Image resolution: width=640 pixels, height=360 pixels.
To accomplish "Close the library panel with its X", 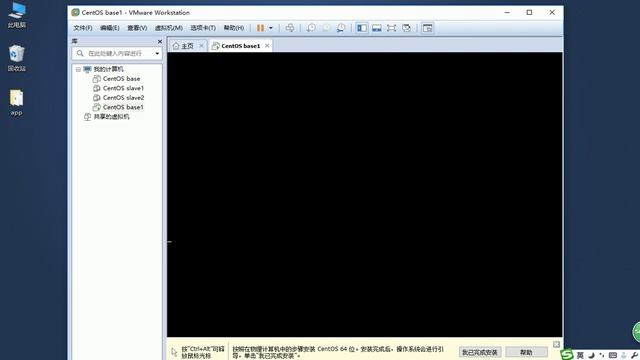I will coord(160,41).
